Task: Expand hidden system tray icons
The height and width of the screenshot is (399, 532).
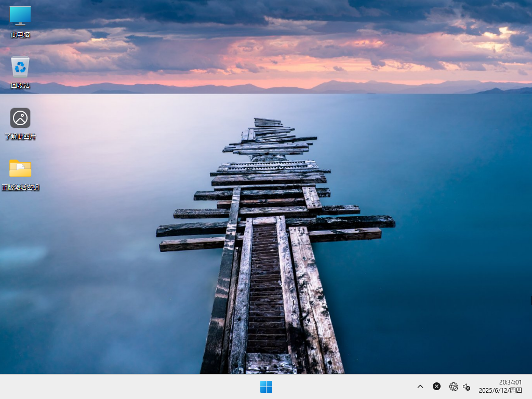Action: pyautogui.click(x=420, y=387)
